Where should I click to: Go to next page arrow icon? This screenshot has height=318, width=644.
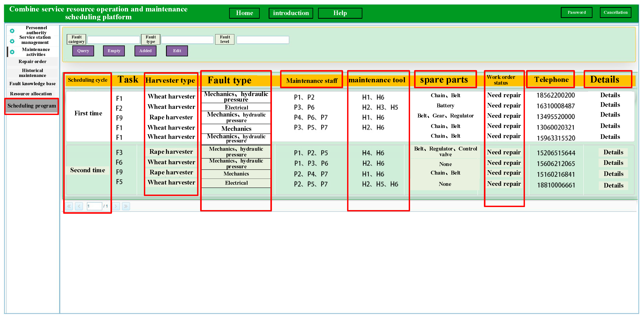[x=116, y=206]
